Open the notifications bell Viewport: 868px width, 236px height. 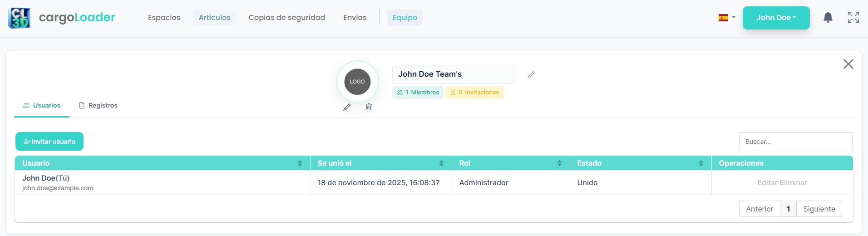point(828,18)
